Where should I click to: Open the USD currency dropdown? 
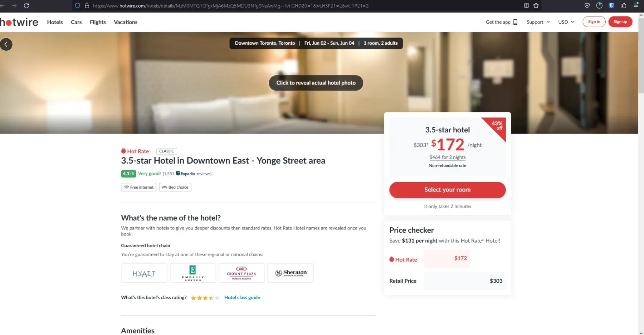point(566,22)
